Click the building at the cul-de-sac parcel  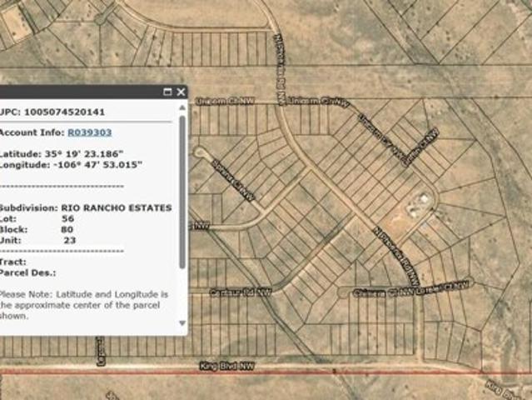[x=420, y=201]
